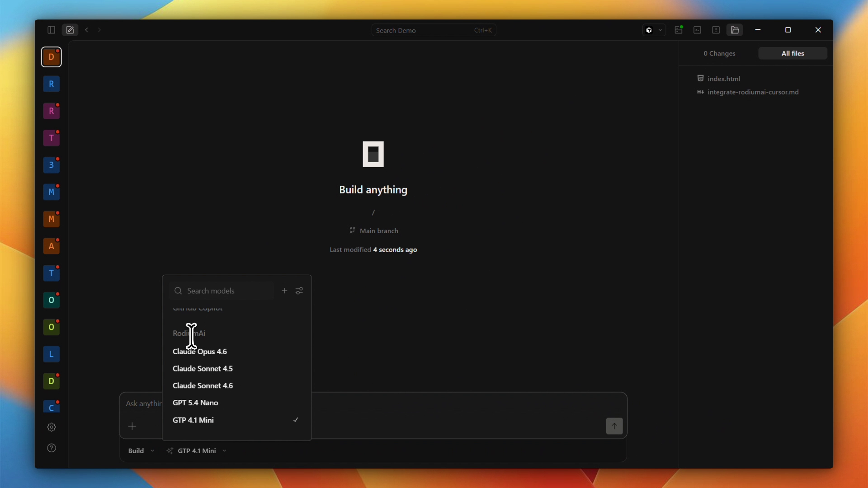Open the pink T project avatar

tap(52, 138)
